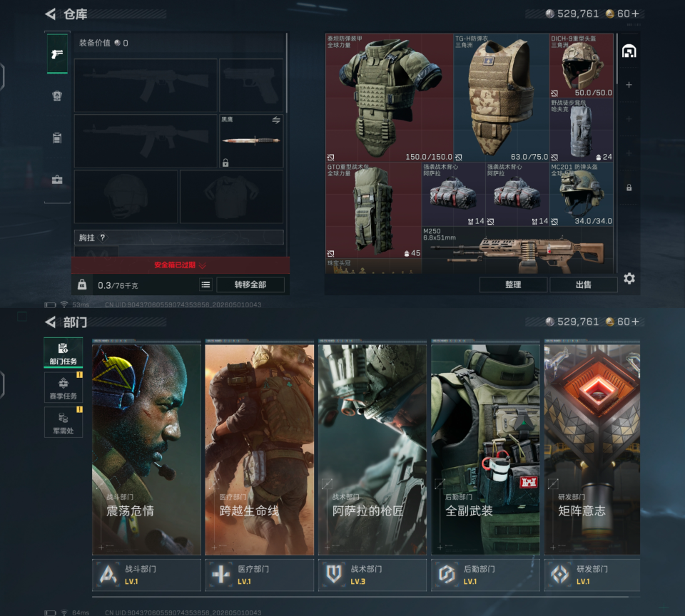
Task: Click the battery icon in the warehouse status bar
Action: [x=50, y=304]
